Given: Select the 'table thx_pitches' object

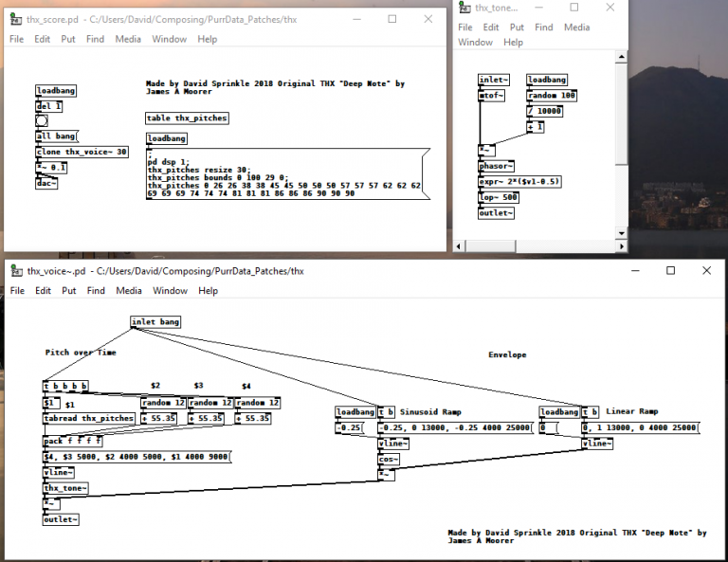Looking at the screenshot, I should point(187,118).
